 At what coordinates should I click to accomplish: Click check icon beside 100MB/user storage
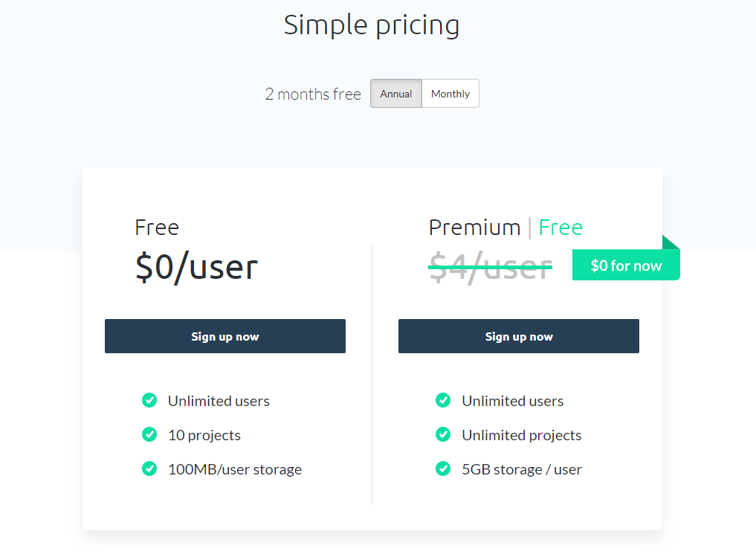click(x=149, y=469)
